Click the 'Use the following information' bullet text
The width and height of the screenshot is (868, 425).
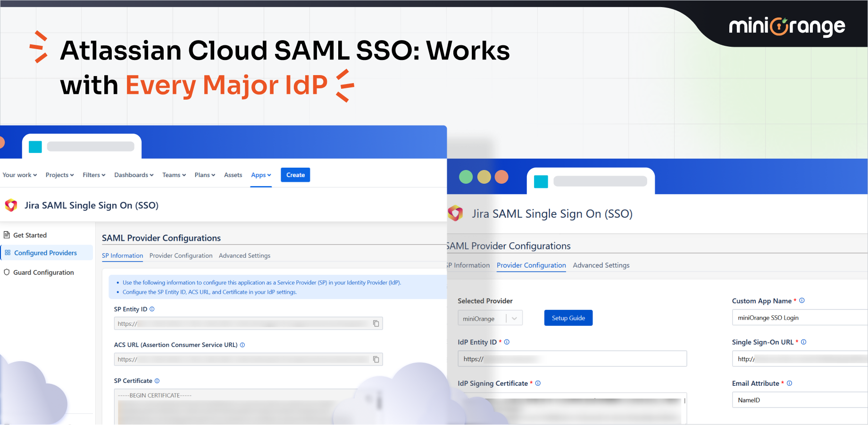coord(262,283)
